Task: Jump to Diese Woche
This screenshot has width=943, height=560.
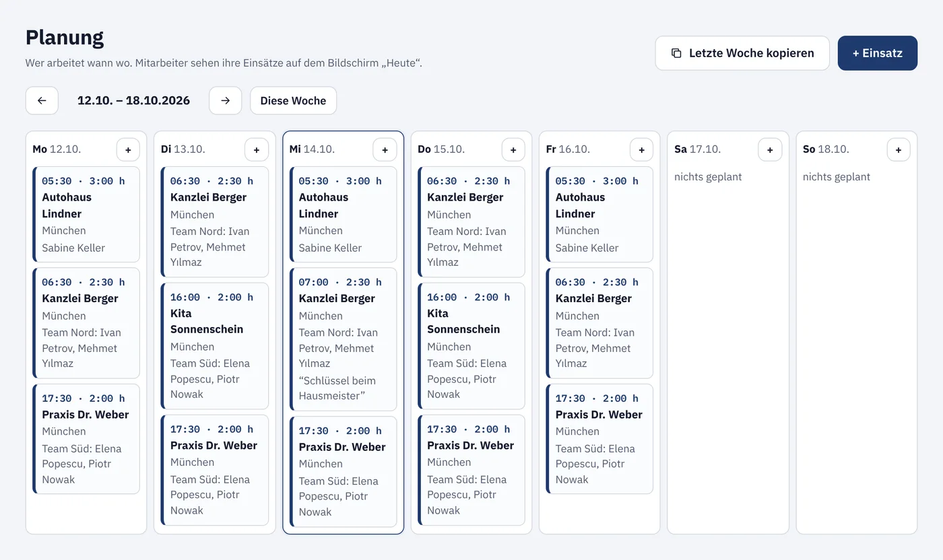Action: pos(293,100)
